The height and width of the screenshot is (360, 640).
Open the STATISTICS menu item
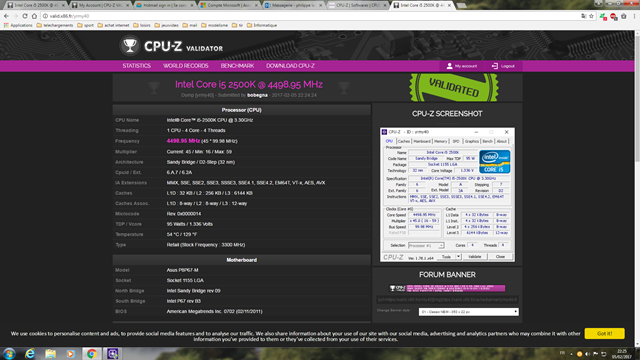pyautogui.click(x=137, y=66)
